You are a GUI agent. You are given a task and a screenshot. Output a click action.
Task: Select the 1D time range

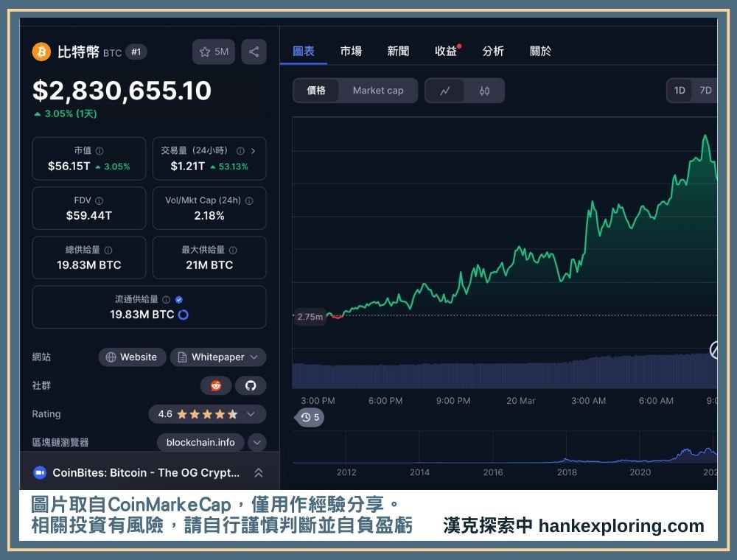pyautogui.click(x=680, y=91)
